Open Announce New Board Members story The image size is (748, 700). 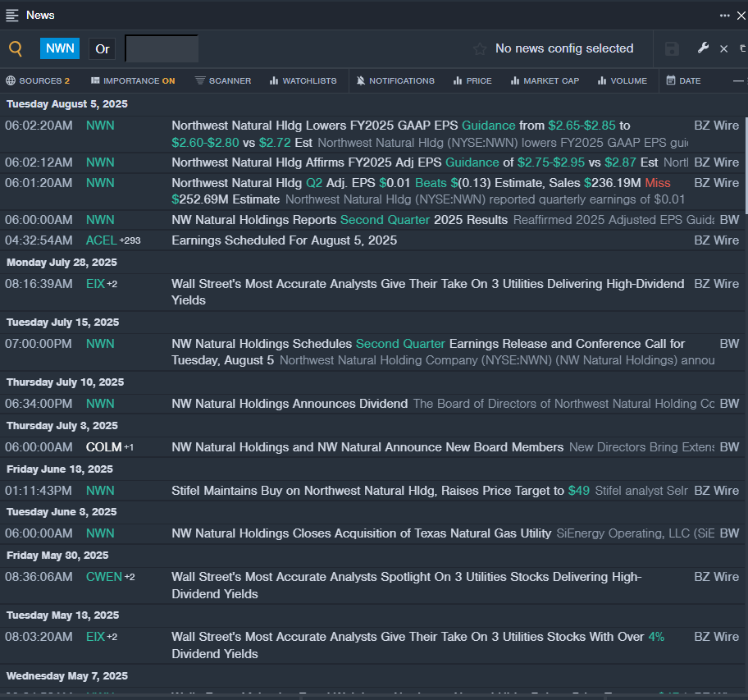[x=367, y=447]
